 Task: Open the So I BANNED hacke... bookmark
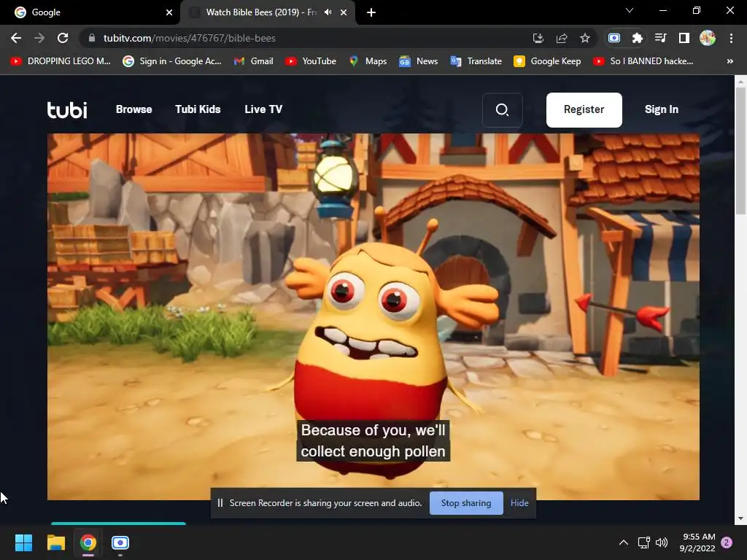coord(643,61)
